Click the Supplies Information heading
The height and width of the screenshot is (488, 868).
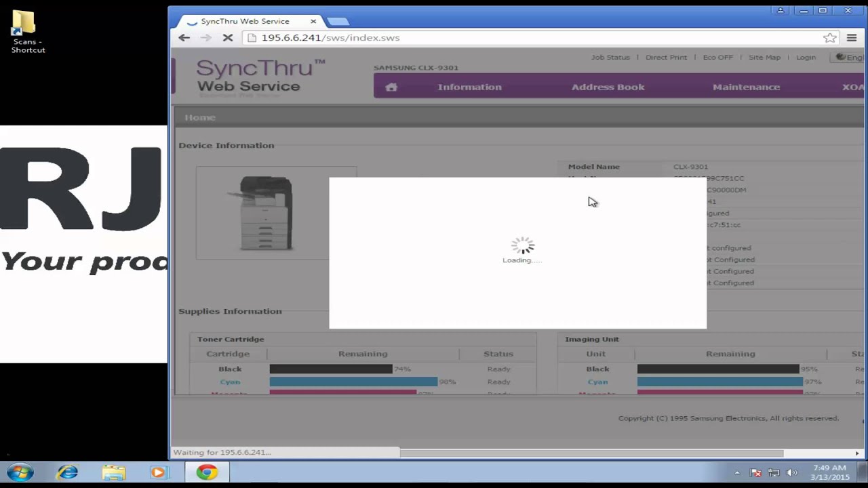230,311
